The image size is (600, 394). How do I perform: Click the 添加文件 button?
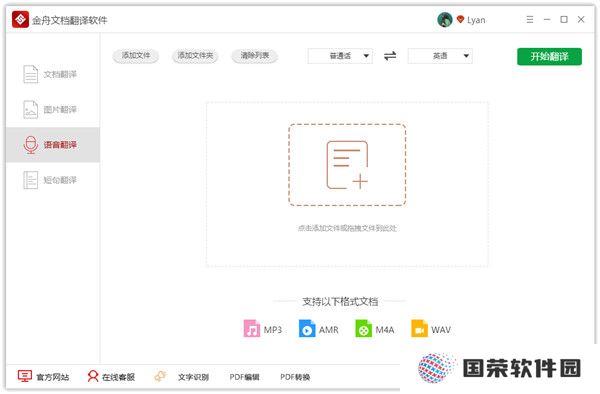(136, 56)
